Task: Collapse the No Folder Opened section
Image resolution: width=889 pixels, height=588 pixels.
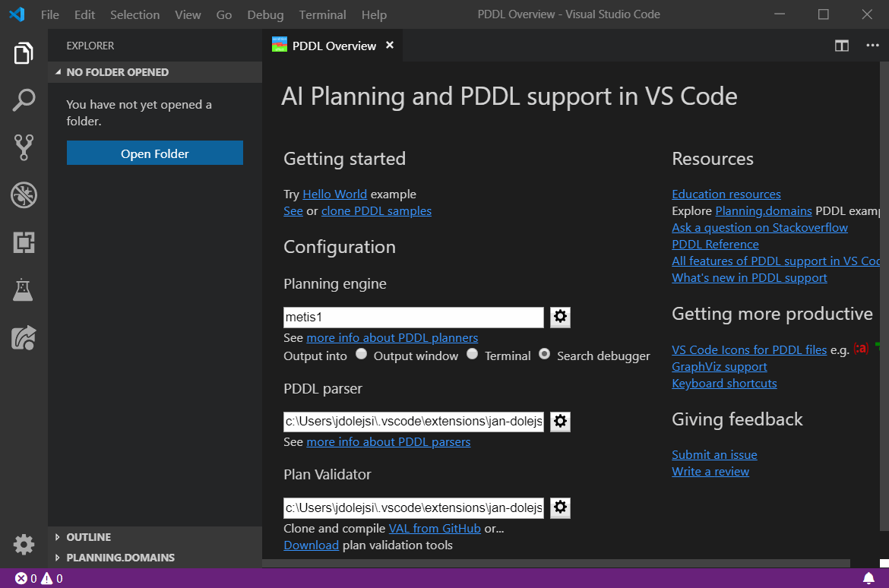Action: (x=155, y=72)
